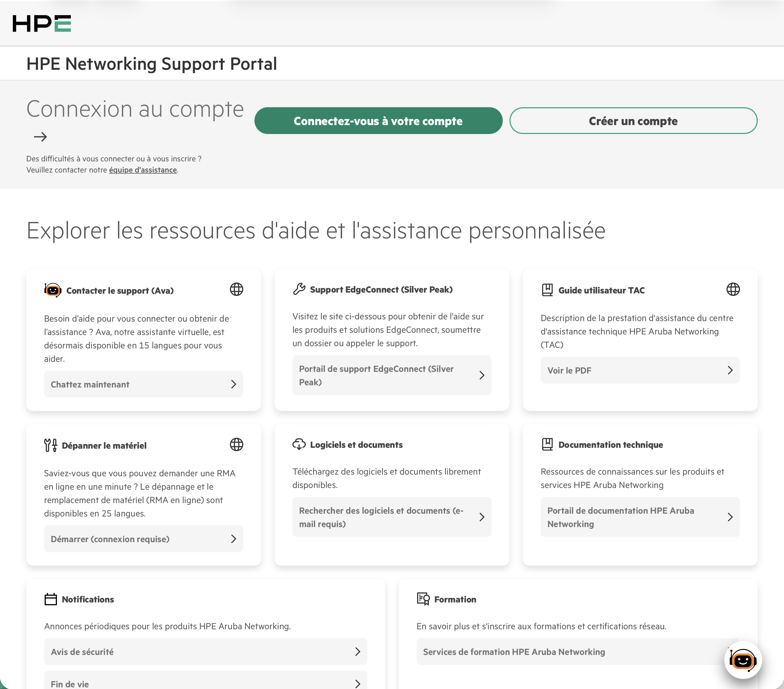Viewport: 784px width, 689px height.
Task: Open the Avis de sécurité link
Action: [206, 652]
